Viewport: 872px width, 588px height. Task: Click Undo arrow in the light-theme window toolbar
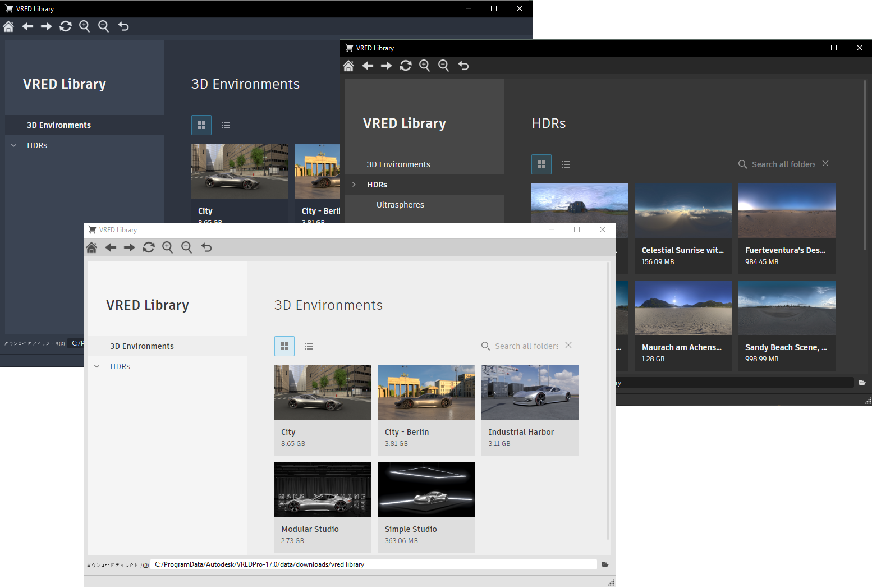206,247
